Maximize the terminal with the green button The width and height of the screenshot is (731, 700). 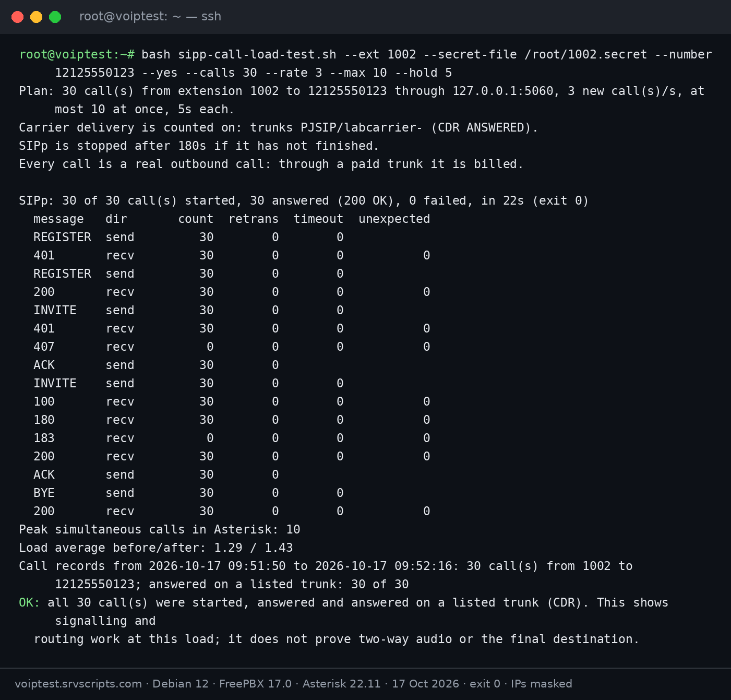coord(55,17)
